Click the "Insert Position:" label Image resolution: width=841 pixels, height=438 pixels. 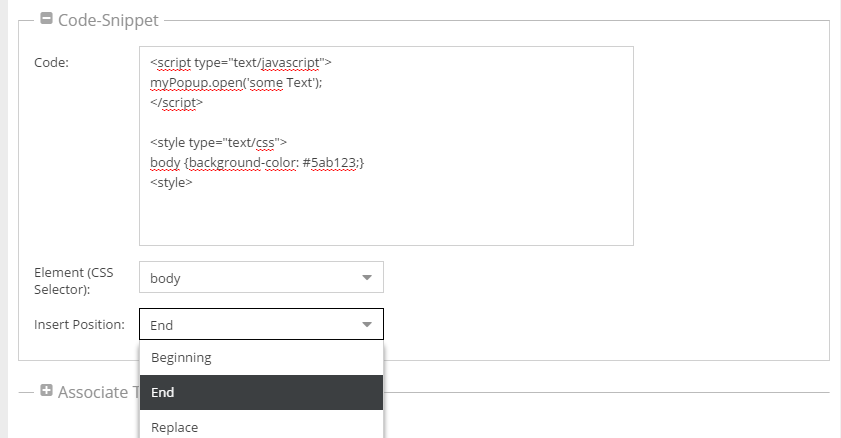[x=79, y=324]
